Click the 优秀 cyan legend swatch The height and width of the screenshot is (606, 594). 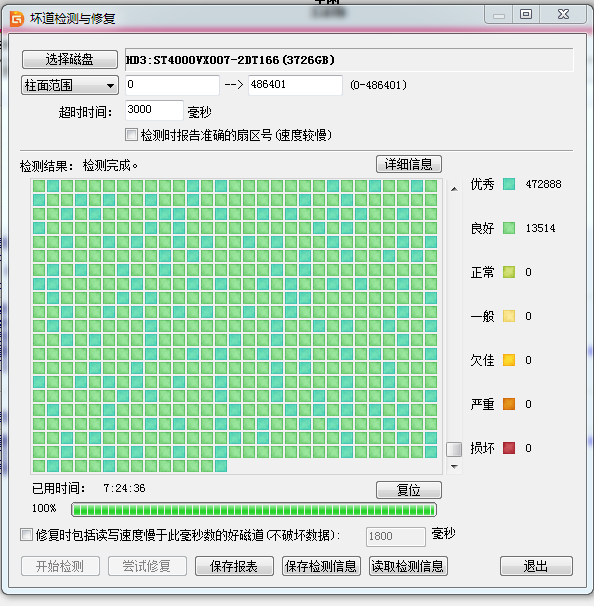tap(509, 184)
